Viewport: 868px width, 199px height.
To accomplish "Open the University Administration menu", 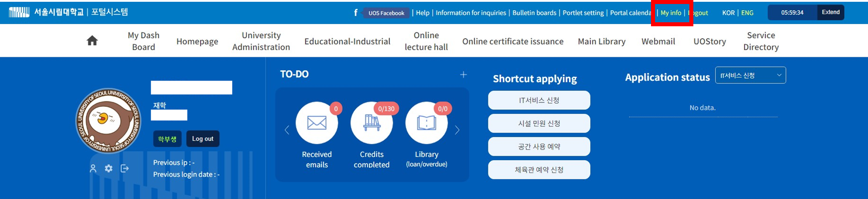I will click(261, 41).
